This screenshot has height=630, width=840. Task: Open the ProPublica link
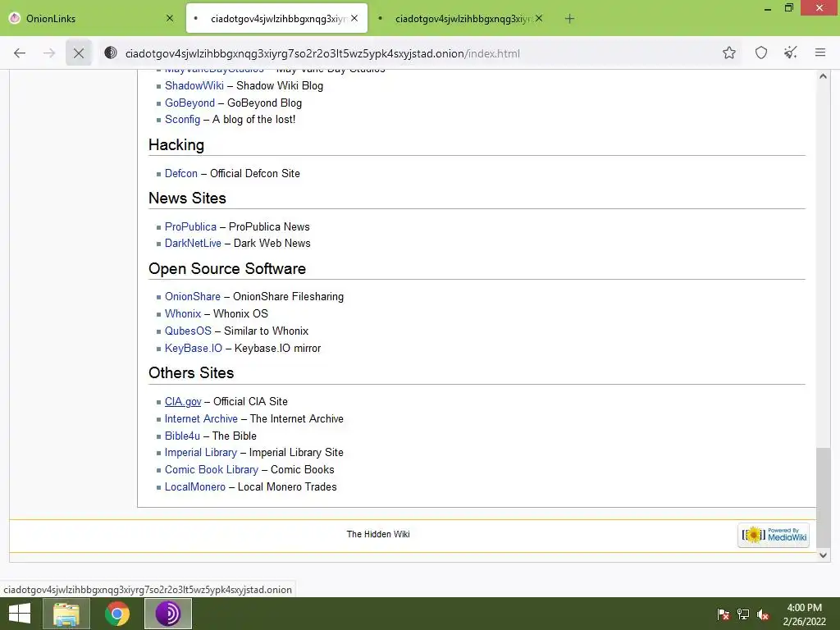pos(190,226)
